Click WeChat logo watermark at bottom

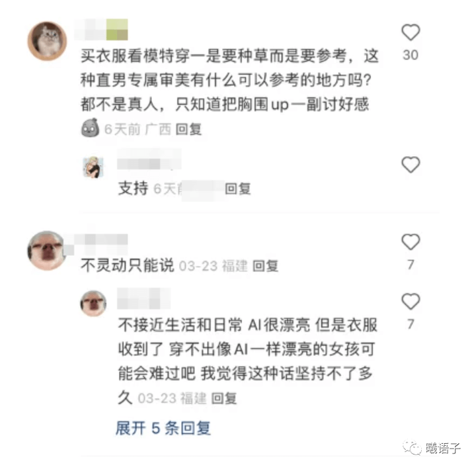coord(412,448)
